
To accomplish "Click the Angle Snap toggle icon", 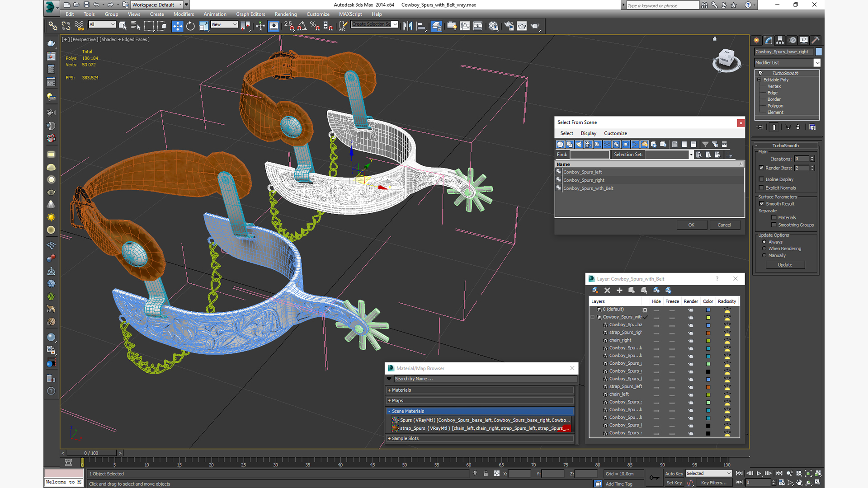I will point(302,26).
